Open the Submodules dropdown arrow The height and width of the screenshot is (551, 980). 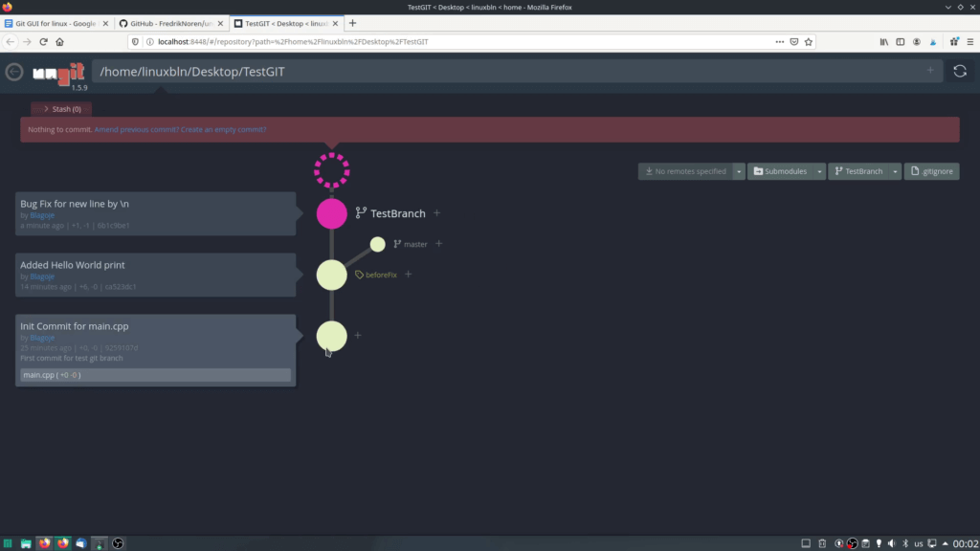coord(819,171)
